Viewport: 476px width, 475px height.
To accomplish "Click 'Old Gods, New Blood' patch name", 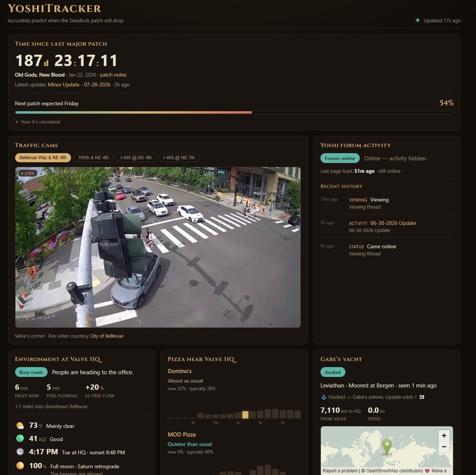I will point(40,75).
